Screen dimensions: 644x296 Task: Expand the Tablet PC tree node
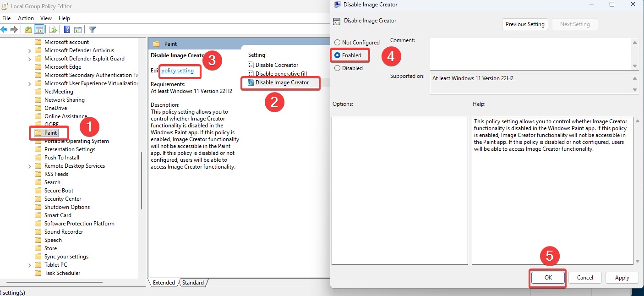(x=29, y=264)
